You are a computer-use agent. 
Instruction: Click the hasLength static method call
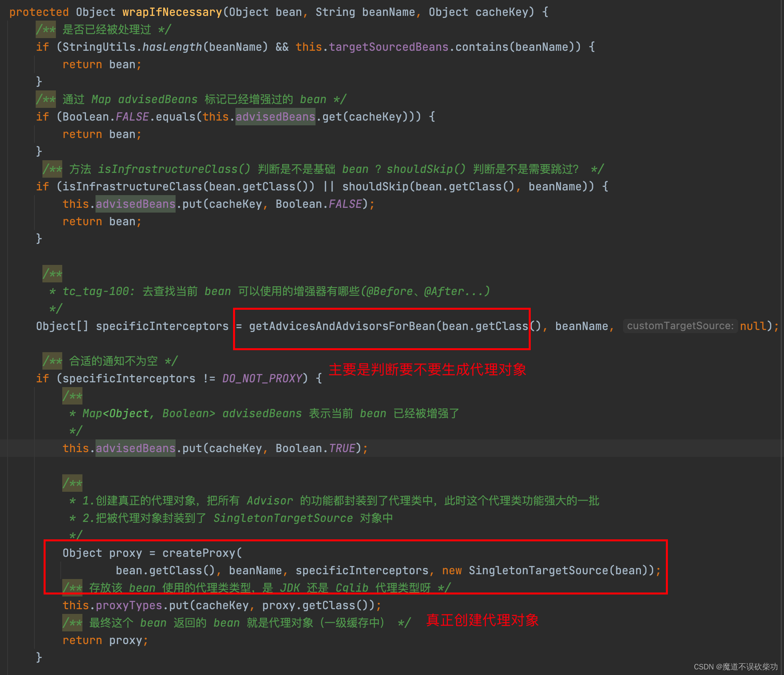[x=172, y=47]
